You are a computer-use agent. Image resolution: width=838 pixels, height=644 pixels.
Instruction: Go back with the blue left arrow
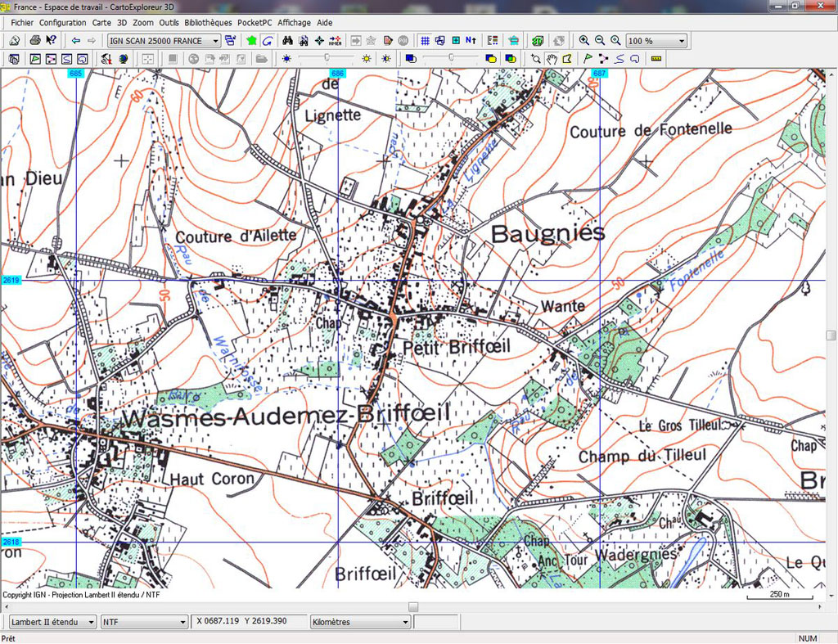click(x=76, y=41)
